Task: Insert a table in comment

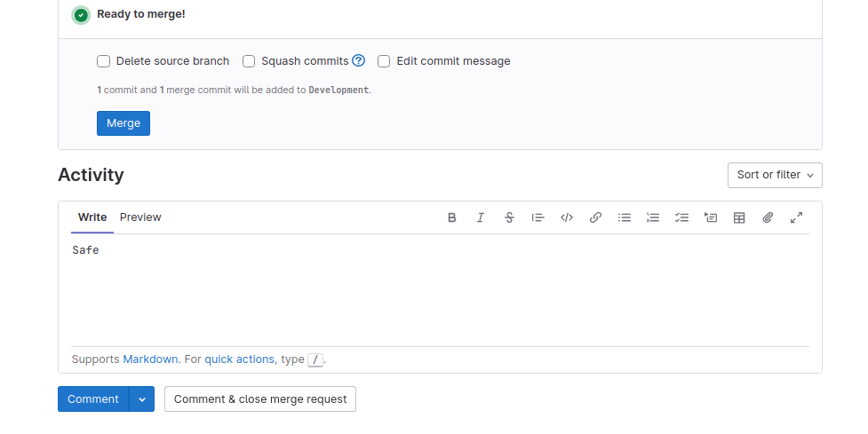Action: pyautogui.click(x=739, y=217)
